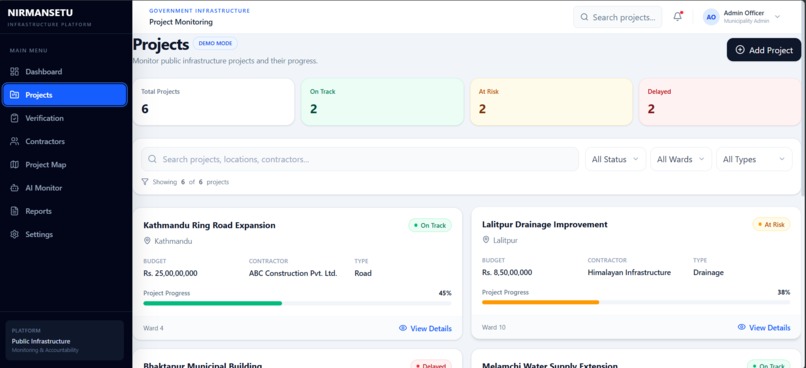Open the All Wards dropdown

pos(681,159)
